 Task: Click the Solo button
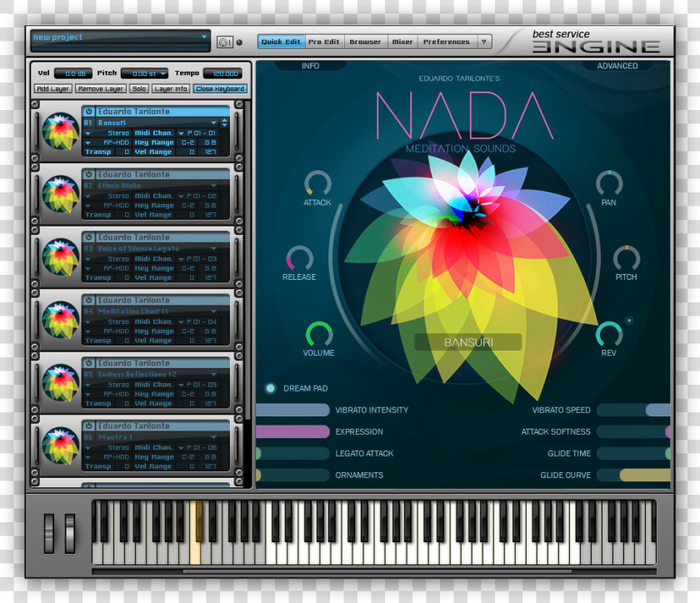(139, 89)
